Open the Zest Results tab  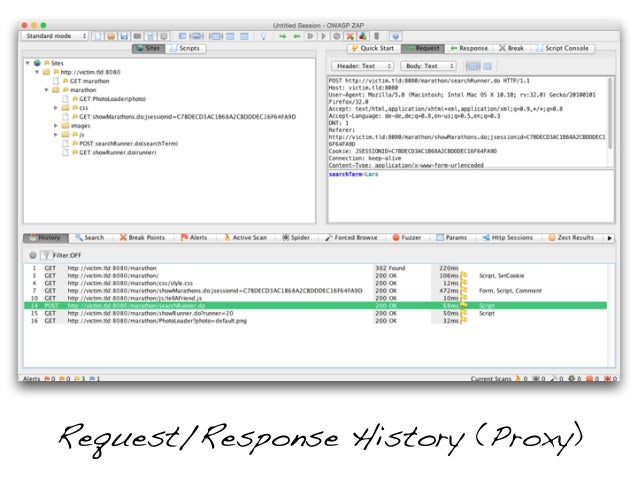click(571, 238)
